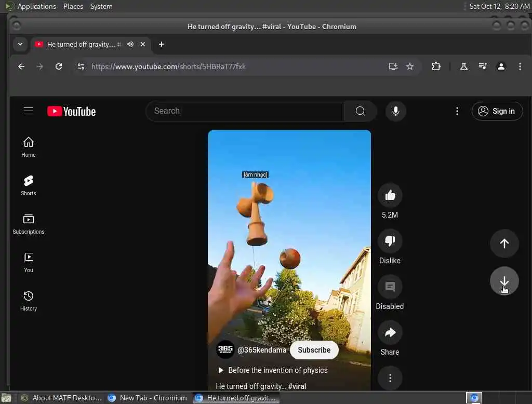Viewport: 532px width, 404px height.
Task: Subscribe to @365kendama
Action: (x=314, y=349)
